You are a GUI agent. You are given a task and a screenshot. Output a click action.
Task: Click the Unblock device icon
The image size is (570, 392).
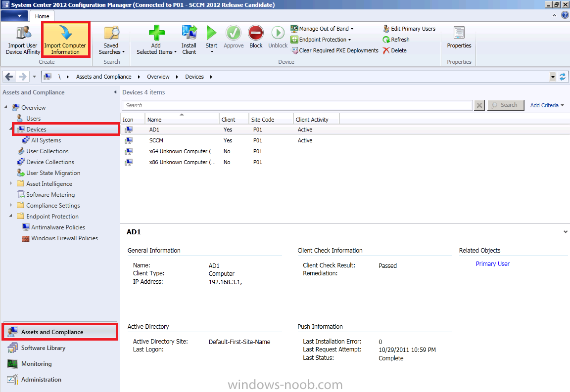pos(278,33)
